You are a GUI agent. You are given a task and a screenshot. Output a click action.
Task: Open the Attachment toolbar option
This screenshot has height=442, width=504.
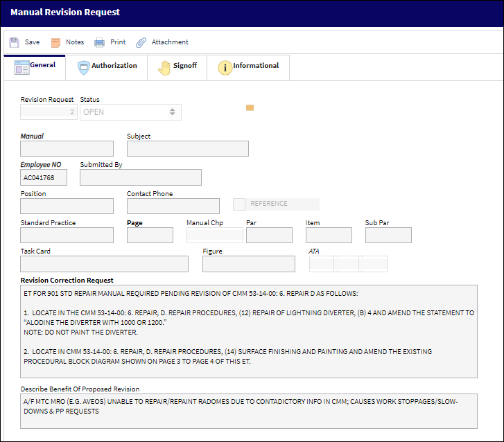point(170,42)
